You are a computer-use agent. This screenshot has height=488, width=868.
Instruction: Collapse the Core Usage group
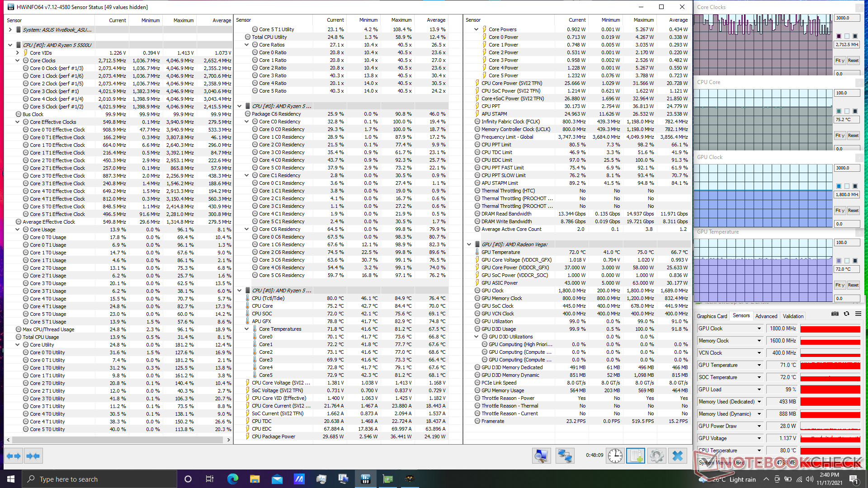point(18,230)
